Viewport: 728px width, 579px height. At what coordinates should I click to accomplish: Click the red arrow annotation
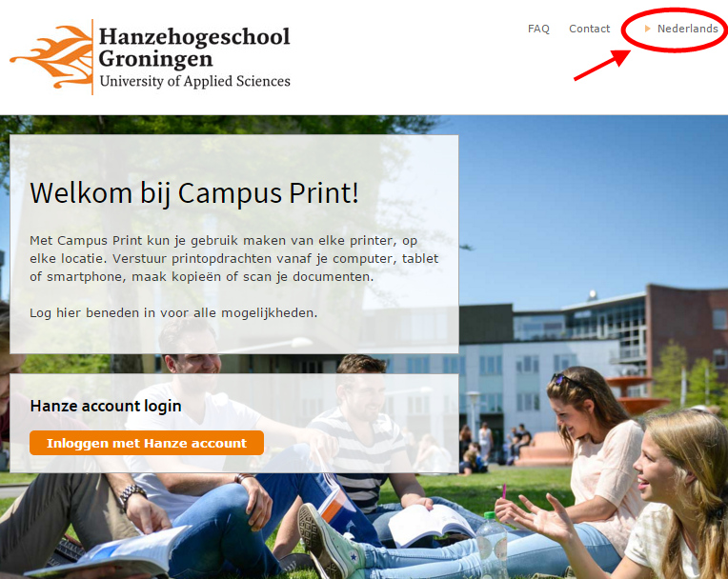(x=602, y=66)
